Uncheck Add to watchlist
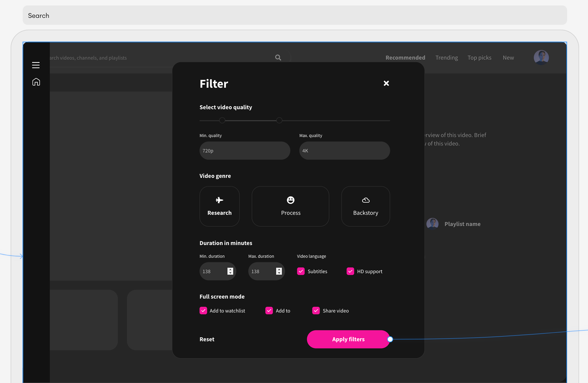Viewport: 588px width, 383px height. tap(203, 310)
